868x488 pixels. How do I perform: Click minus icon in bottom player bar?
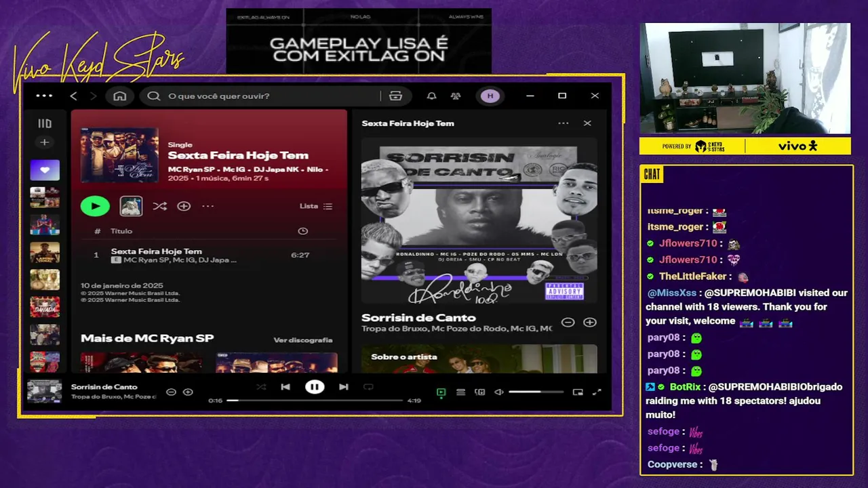pyautogui.click(x=171, y=392)
